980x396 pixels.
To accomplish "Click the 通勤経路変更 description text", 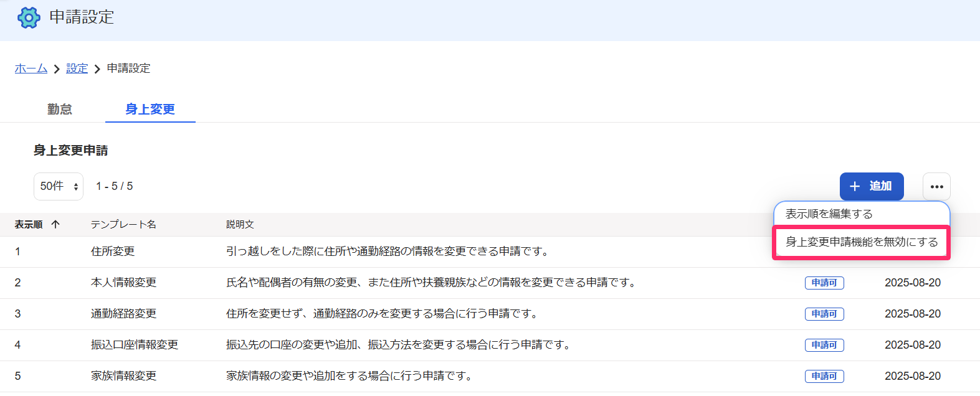I will 383,314.
